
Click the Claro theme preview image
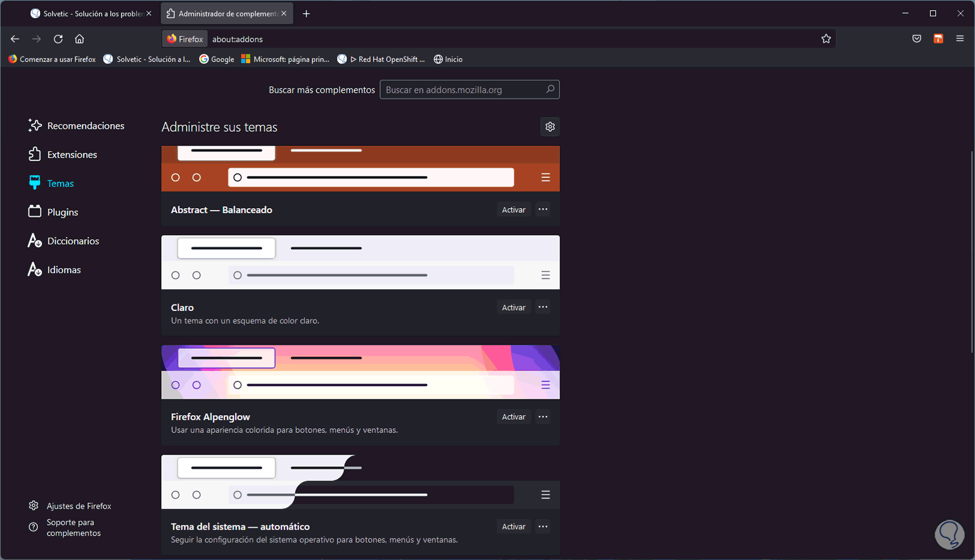tap(360, 262)
